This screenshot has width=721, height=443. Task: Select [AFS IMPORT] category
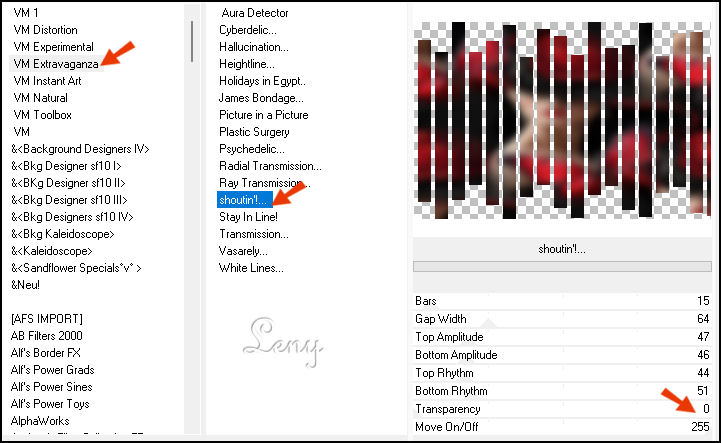pos(46,319)
